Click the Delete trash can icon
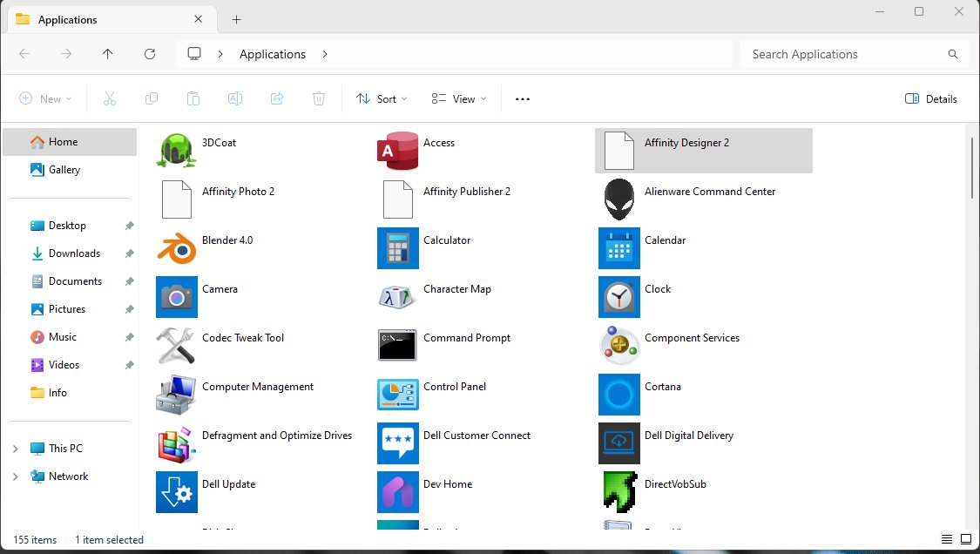 pyautogui.click(x=319, y=98)
